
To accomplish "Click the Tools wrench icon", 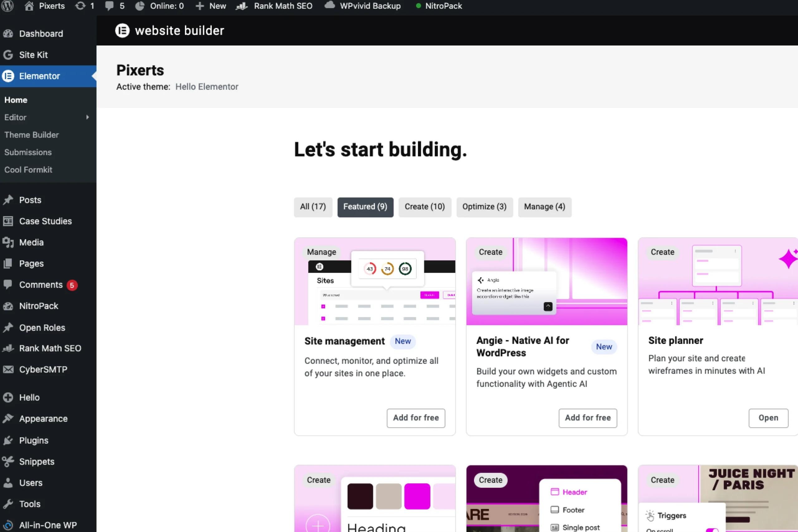I will coord(8,504).
